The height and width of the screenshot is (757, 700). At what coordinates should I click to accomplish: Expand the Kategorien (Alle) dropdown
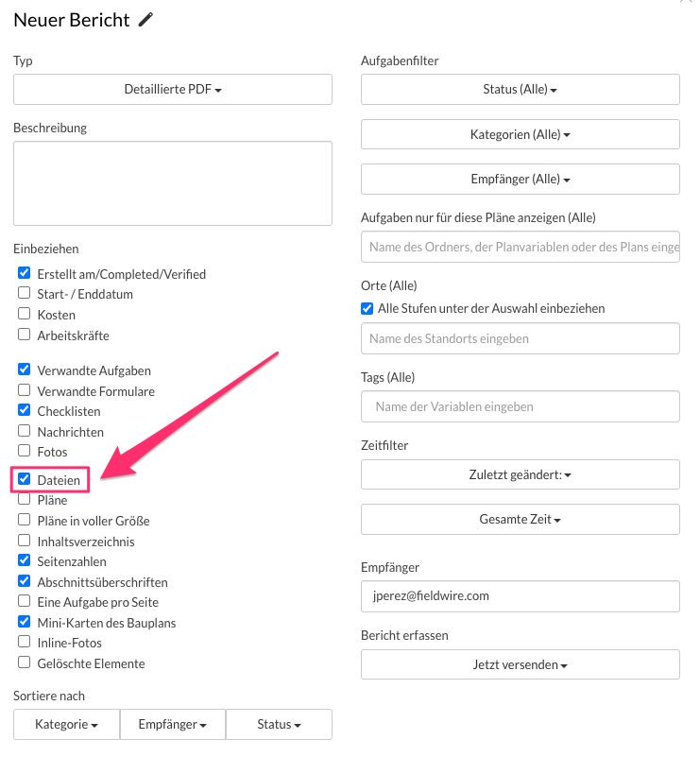pyautogui.click(x=520, y=134)
